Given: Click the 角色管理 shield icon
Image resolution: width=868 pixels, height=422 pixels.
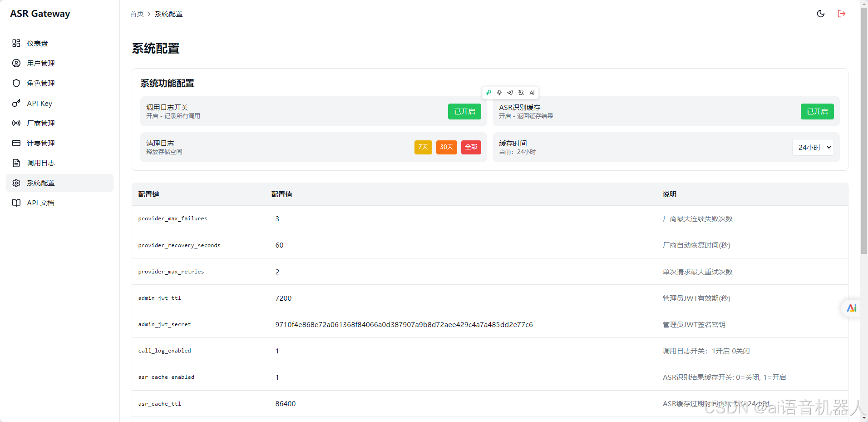Looking at the screenshot, I should point(16,83).
